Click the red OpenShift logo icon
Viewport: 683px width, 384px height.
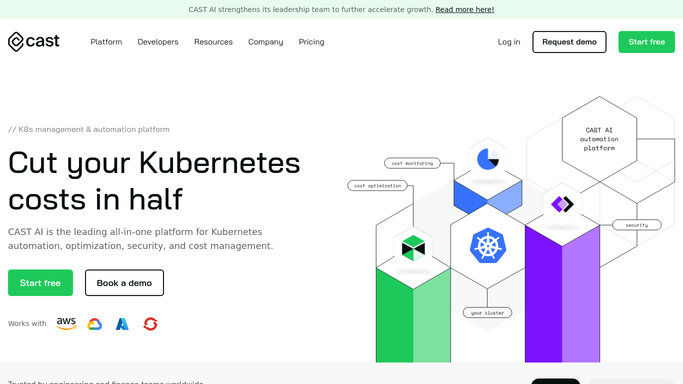[x=150, y=324]
